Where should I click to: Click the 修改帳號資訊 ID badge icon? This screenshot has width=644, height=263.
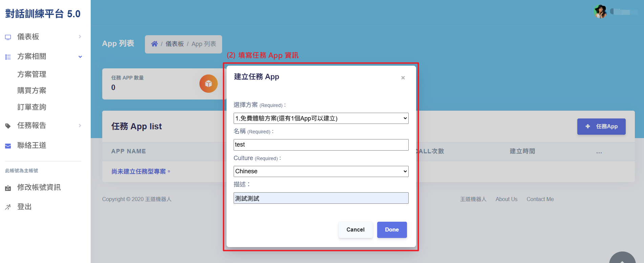[8, 188]
